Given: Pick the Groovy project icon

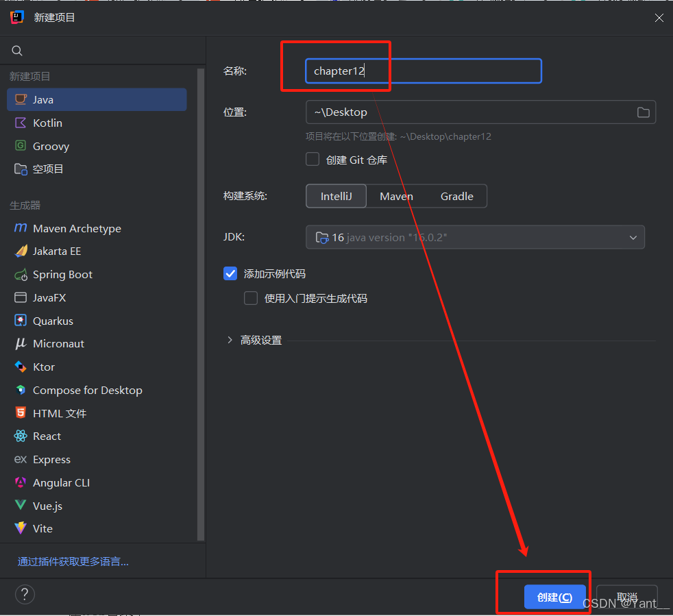Looking at the screenshot, I should pos(21,146).
